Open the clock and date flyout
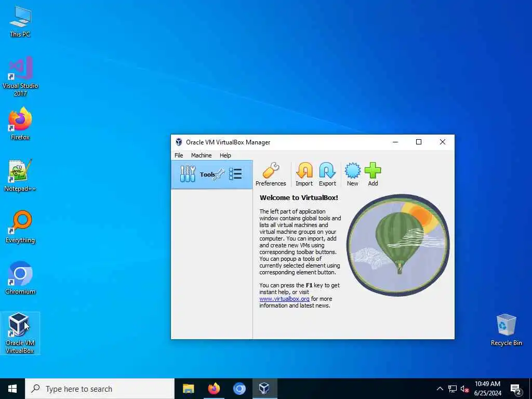This screenshot has height=399, width=532. tap(487, 389)
